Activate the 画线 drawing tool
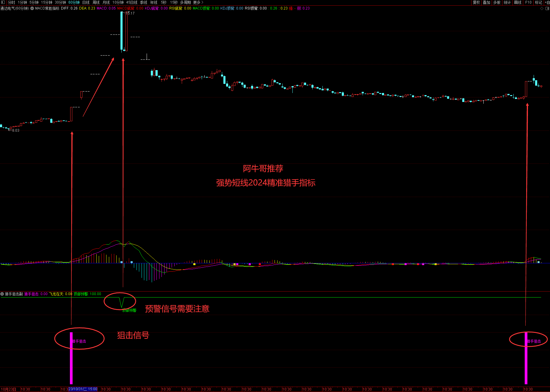Viewport: 550px width, 392px height. coord(518,2)
